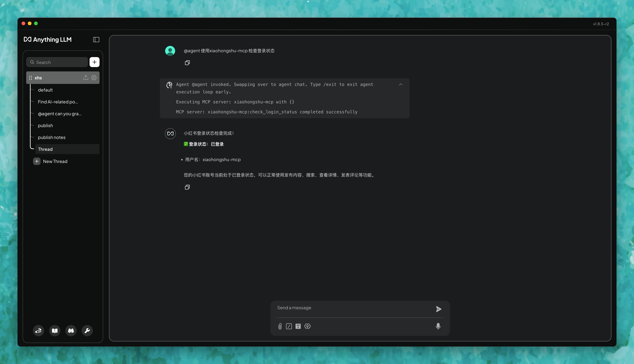Screen dimensions: 634x364
Task: Click the assistant avatar icon beside the reply
Action: 170,133
